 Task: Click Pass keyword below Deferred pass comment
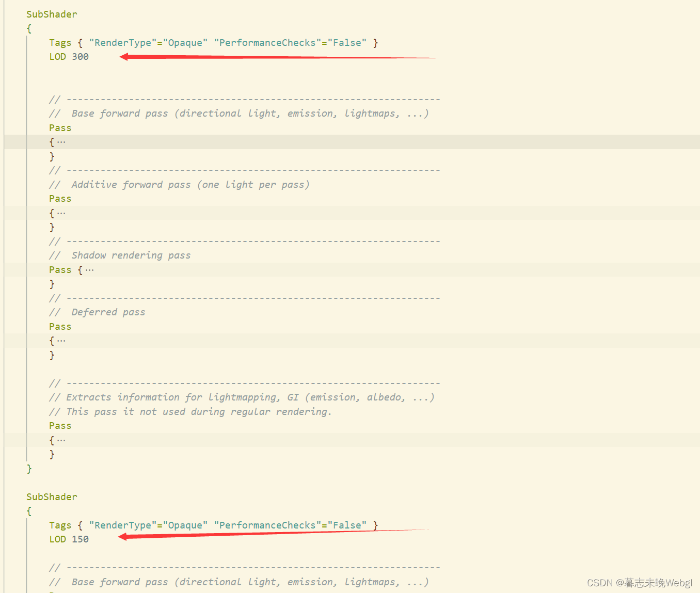click(60, 327)
